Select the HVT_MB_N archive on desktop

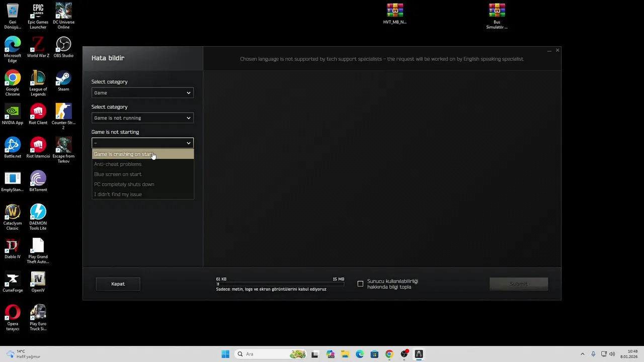(x=395, y=14)
